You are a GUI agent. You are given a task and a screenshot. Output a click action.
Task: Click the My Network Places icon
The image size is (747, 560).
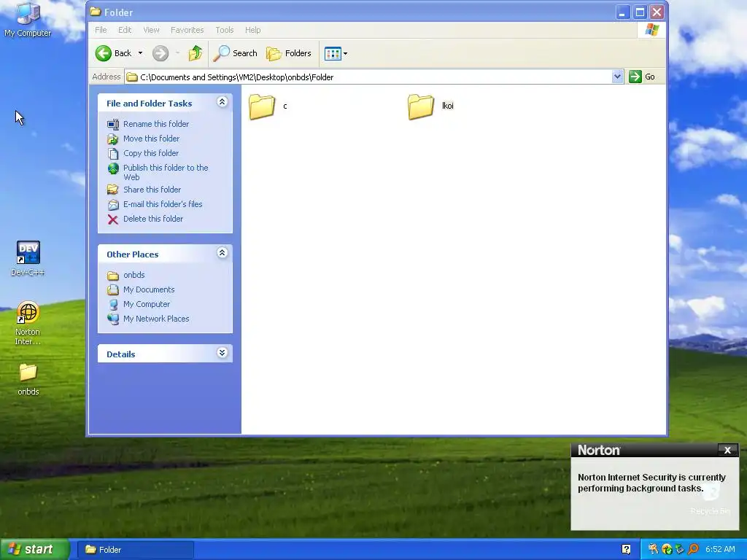[113, 319]
